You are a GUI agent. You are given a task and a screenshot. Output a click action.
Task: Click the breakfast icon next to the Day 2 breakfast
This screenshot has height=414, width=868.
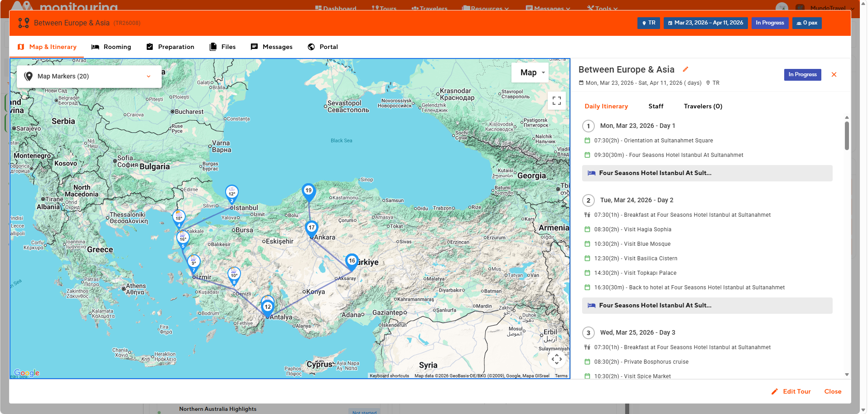[587, 214]
